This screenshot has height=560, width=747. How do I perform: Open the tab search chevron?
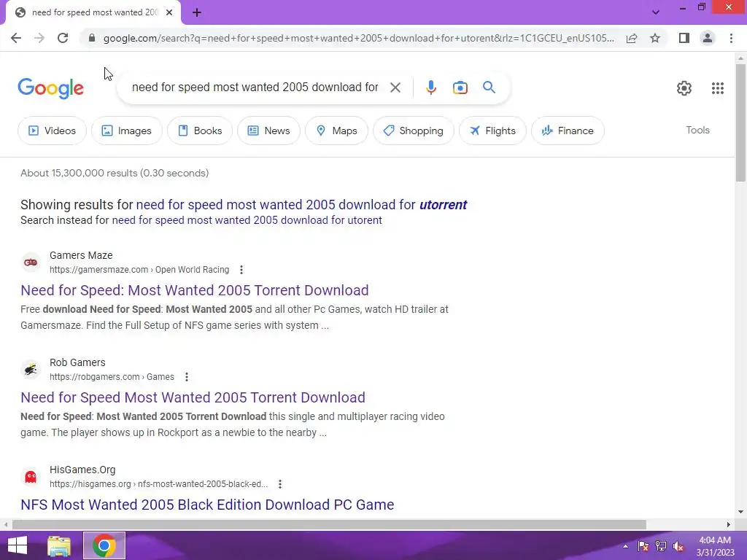point(656,12)
